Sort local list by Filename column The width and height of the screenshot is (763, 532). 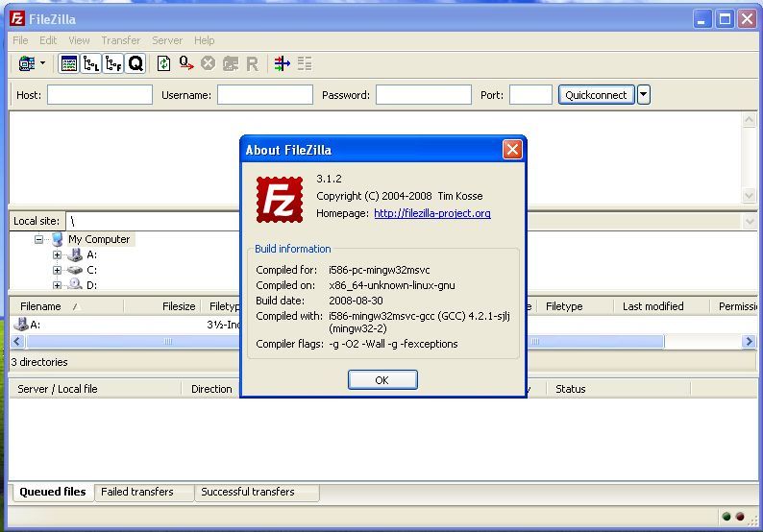point(66,306)
